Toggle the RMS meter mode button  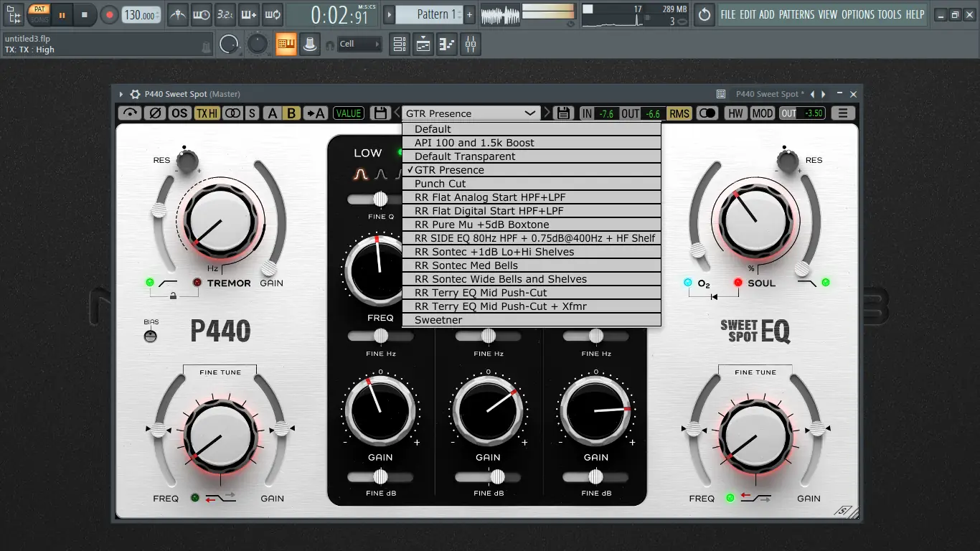tap(679, 113)
